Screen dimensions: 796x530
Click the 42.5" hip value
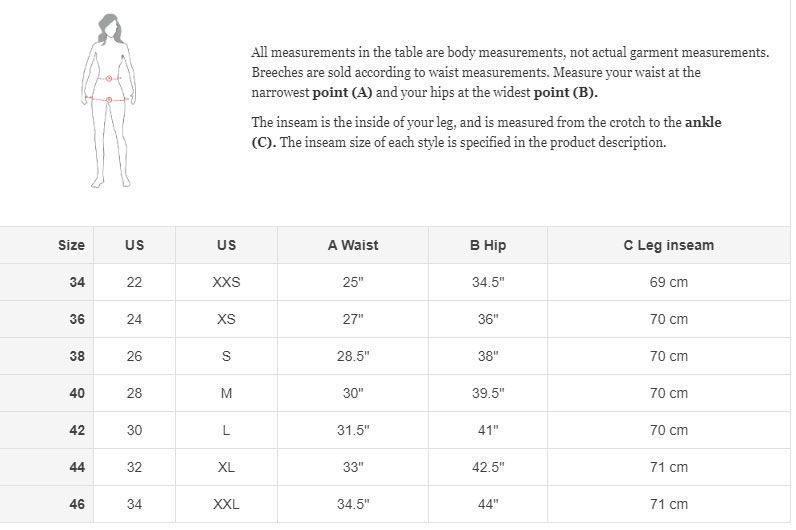488,467
